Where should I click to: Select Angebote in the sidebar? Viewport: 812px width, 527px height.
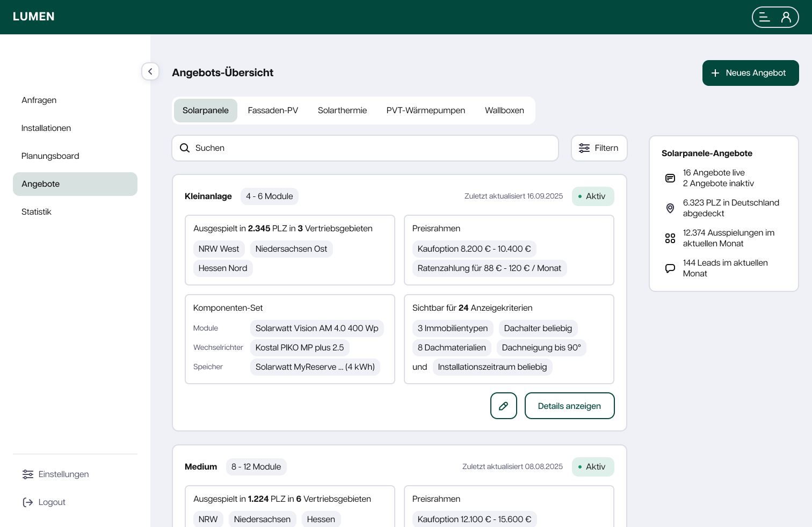click(75, 184)
